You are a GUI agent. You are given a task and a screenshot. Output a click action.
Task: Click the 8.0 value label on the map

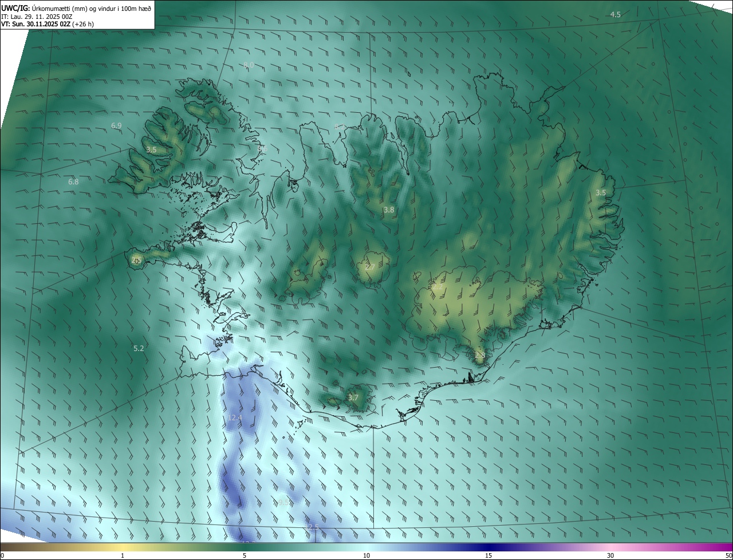[x=249, y=65]
